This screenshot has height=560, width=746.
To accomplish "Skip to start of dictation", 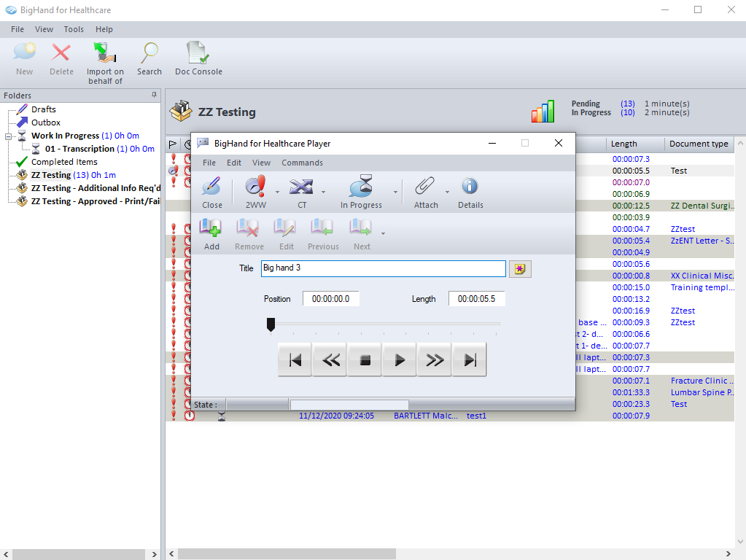I will (x=295, y=359).
